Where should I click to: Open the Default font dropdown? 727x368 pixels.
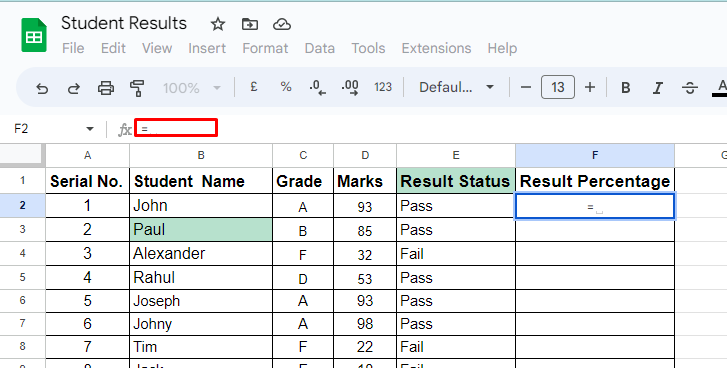click(456, 87)
